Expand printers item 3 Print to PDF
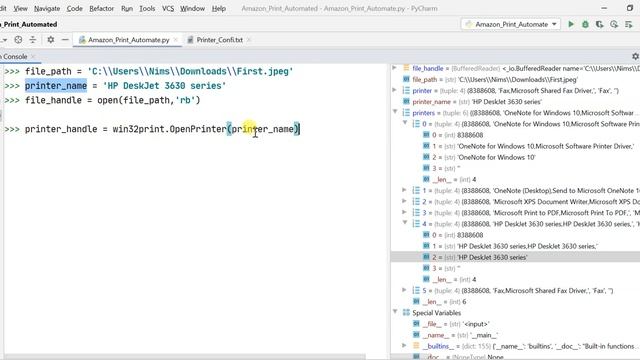The width and height of the screenshot is (640, 360). (x=405, y=212)
